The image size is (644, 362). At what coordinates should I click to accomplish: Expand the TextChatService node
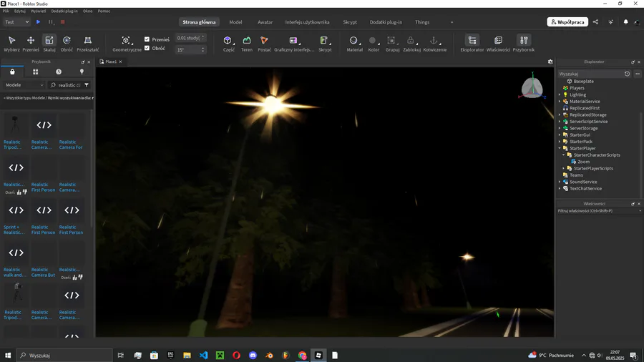560,188
